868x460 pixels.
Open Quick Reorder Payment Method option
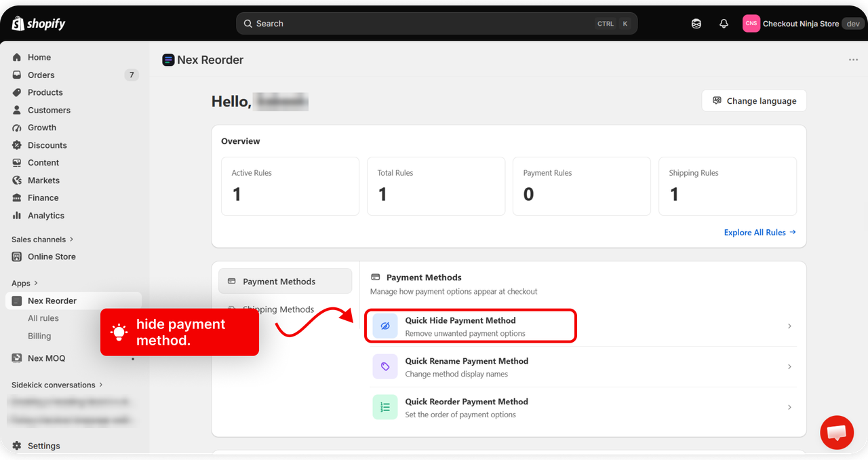pos(583,408)
